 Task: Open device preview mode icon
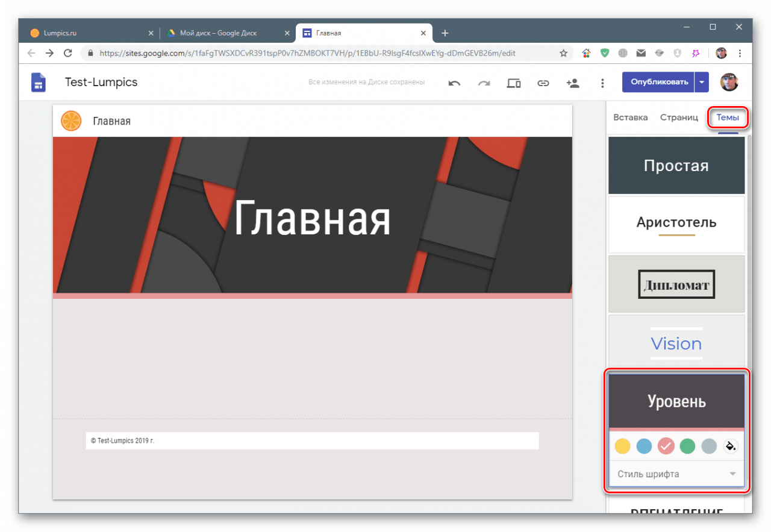click(x=514, y=83)
